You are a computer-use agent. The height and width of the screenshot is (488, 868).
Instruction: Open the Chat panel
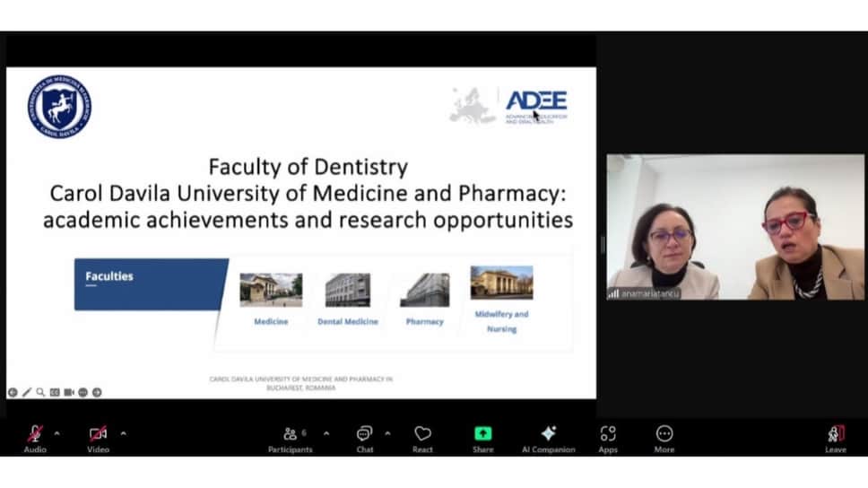[365, 440]
